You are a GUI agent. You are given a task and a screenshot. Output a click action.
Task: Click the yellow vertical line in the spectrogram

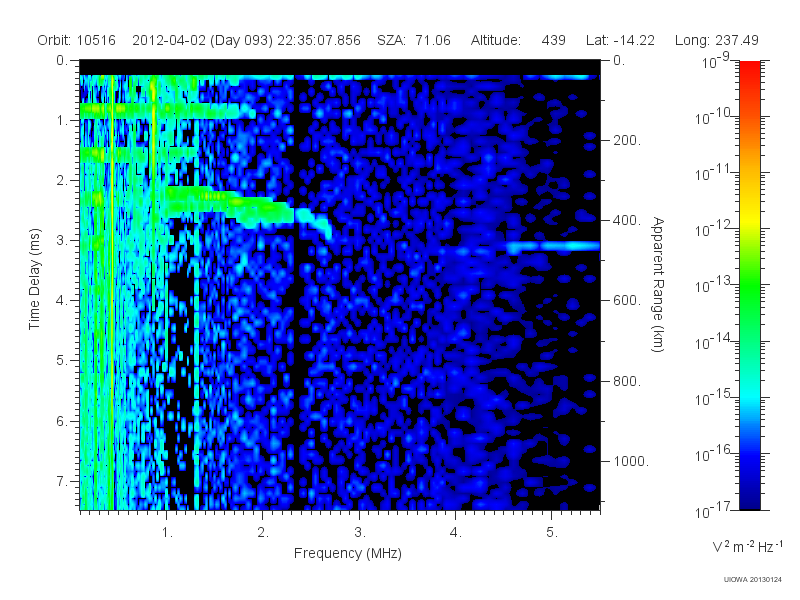[x=112, y=292]
